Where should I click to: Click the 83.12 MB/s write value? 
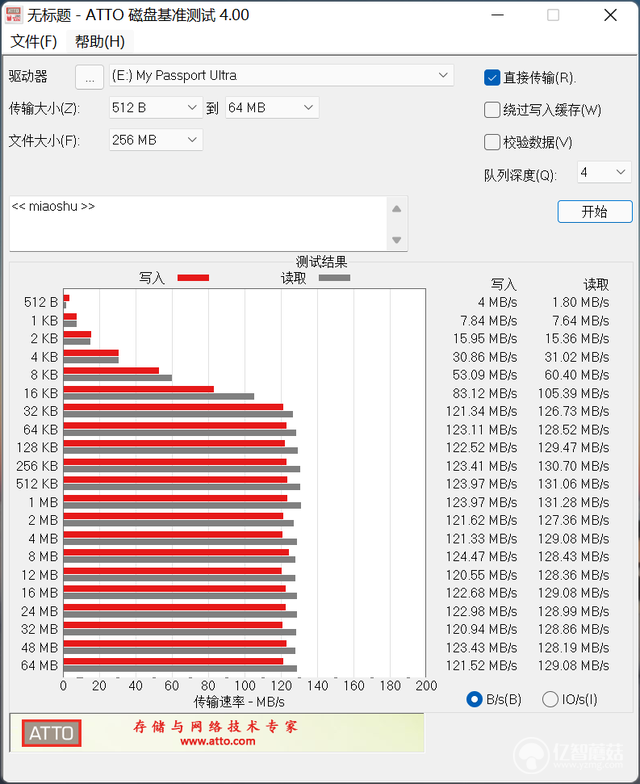point(485,394)
